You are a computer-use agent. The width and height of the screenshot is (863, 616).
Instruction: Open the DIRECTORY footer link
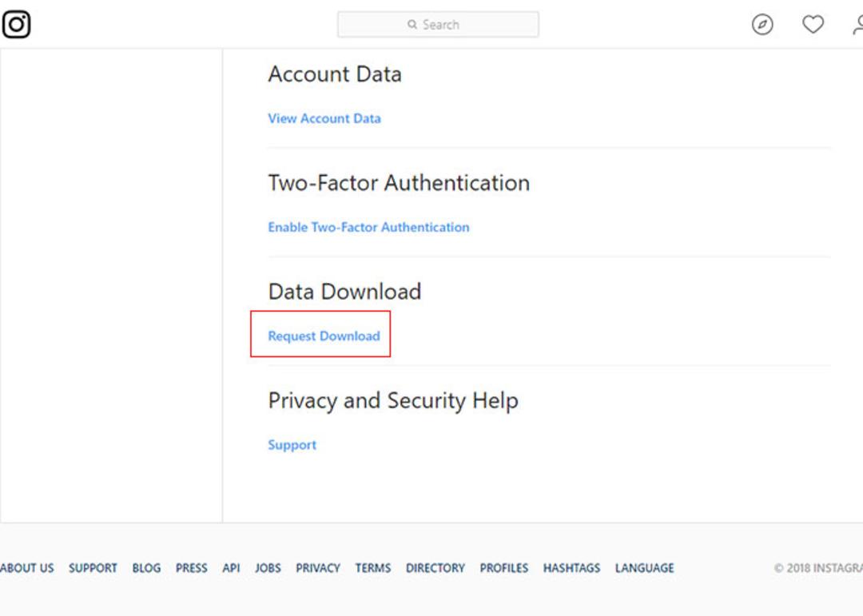pos(435,568)
